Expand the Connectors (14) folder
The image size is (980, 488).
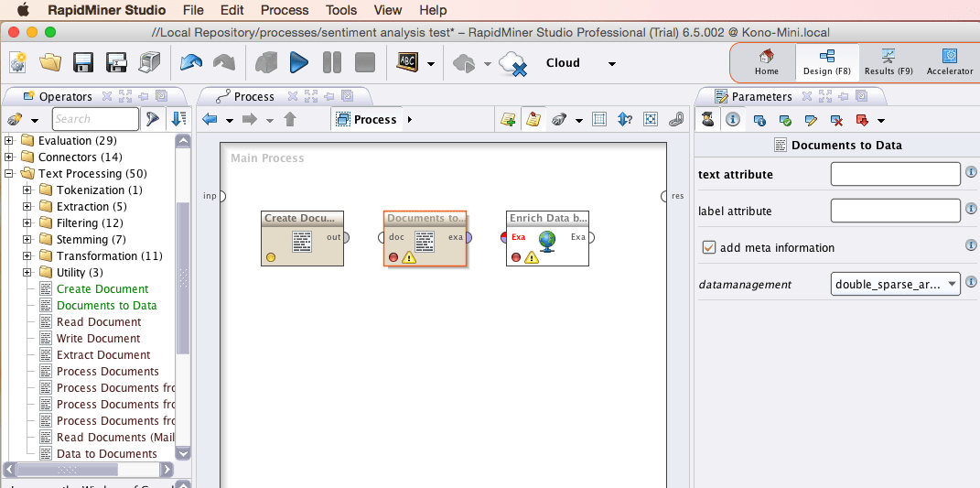(x=9, y=157)
